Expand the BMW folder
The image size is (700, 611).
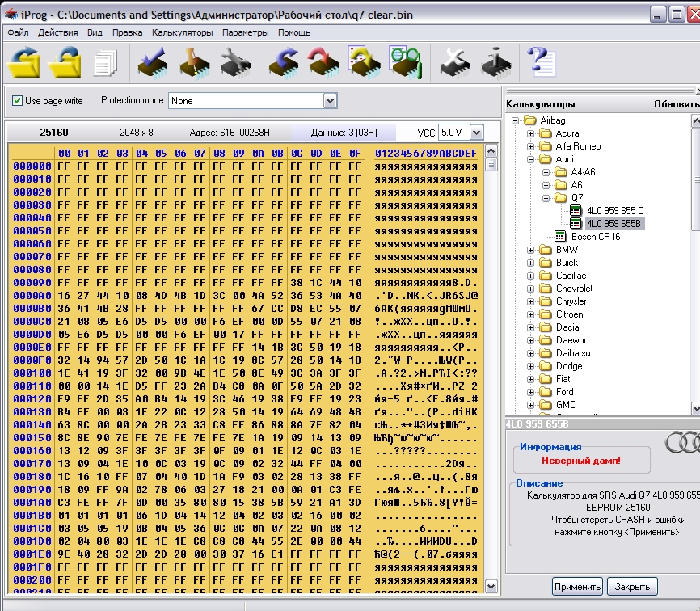(x=530, y=250)
